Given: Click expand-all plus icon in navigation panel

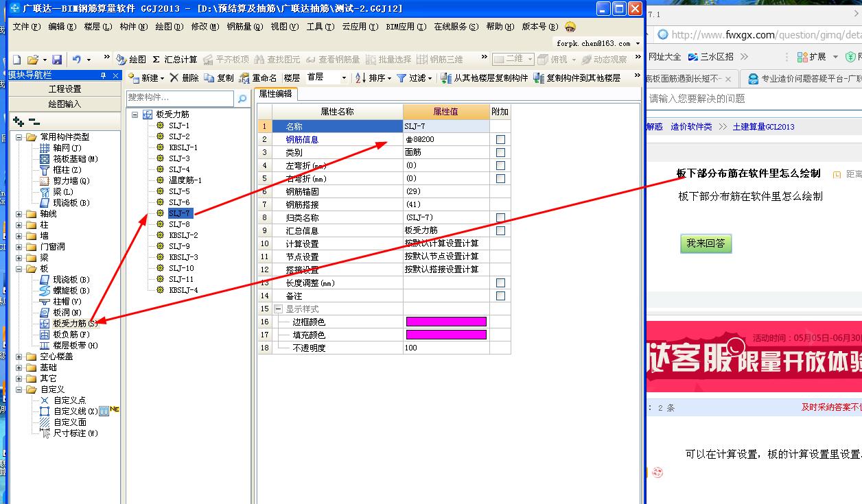Looking at the screenshot, I should click(x=18, y=121).
